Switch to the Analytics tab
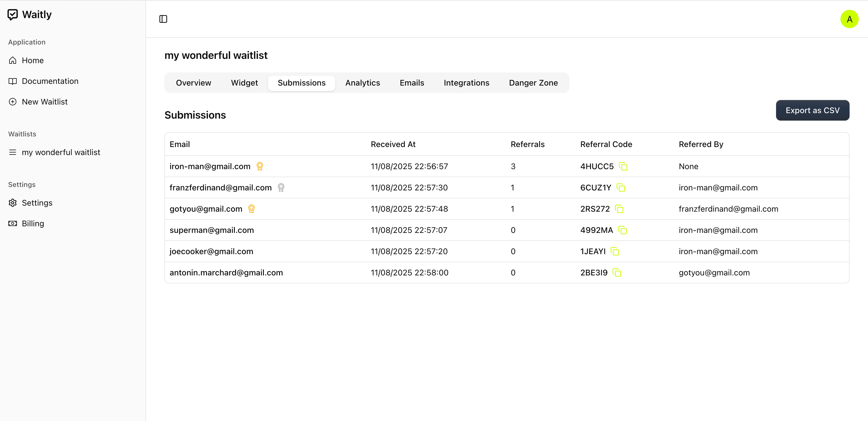Viewport: 868px width, 421px height. click(362, 83)
